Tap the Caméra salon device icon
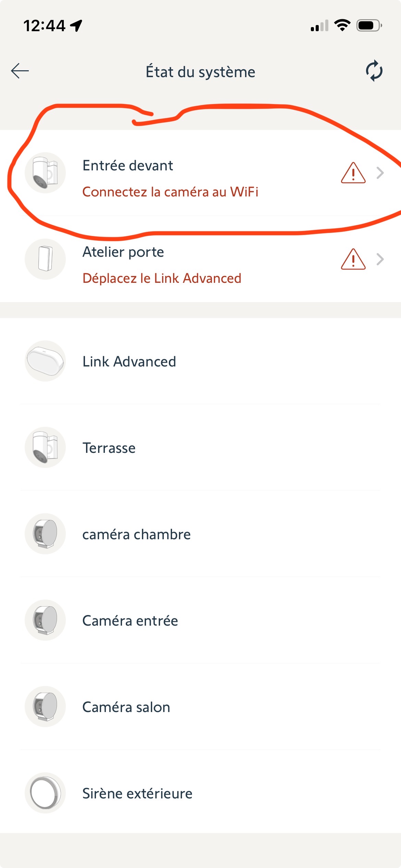The image size is (401, 868). 45,707
